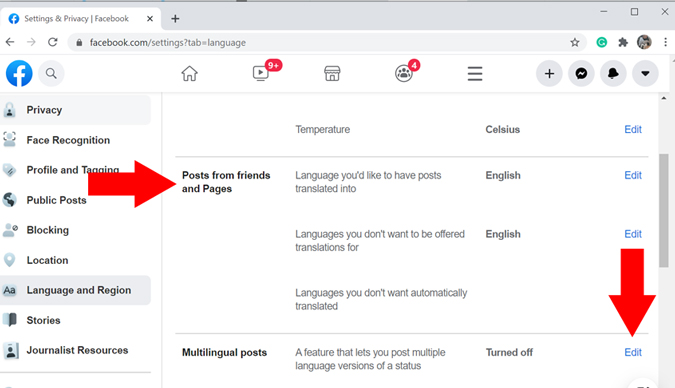The height and width of the screenshot is (388, 675).
Task: Click the scrollbar up arrow
Action: (x=663, y=98)
